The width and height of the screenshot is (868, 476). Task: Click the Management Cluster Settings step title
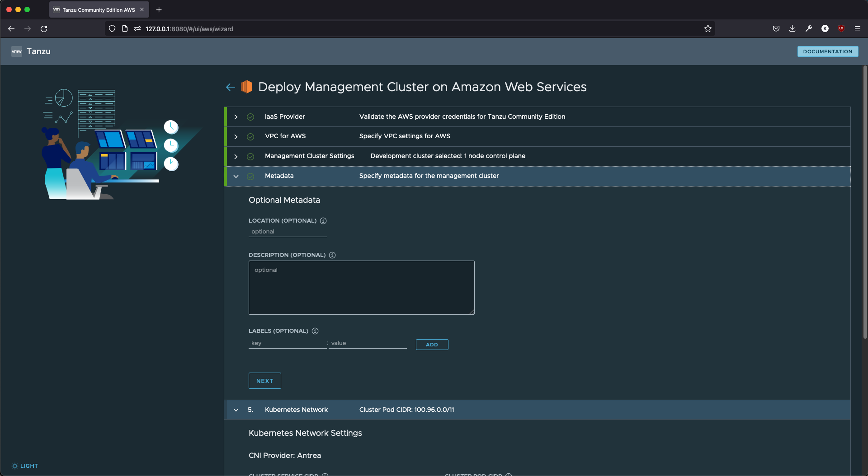(310, 156)
